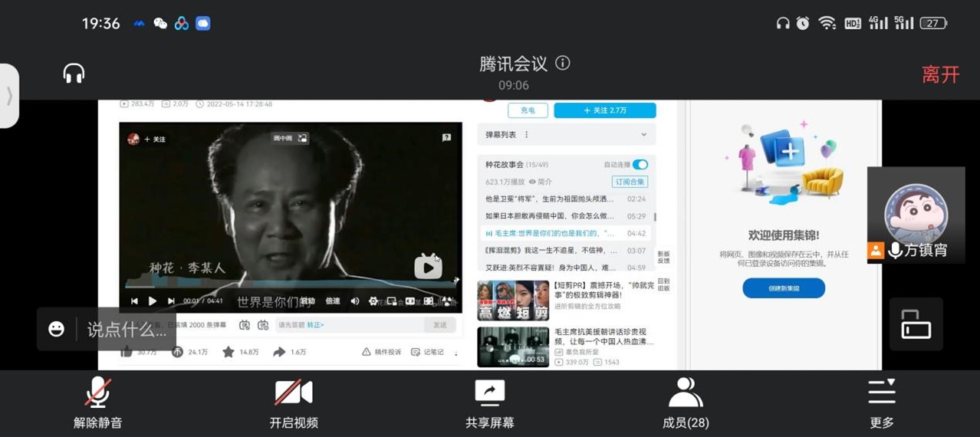The height and width of the screenshot is (437, 980).
Task: Click the star favorite icon below video
Action: pyautogui.click(x=228, y=352)
